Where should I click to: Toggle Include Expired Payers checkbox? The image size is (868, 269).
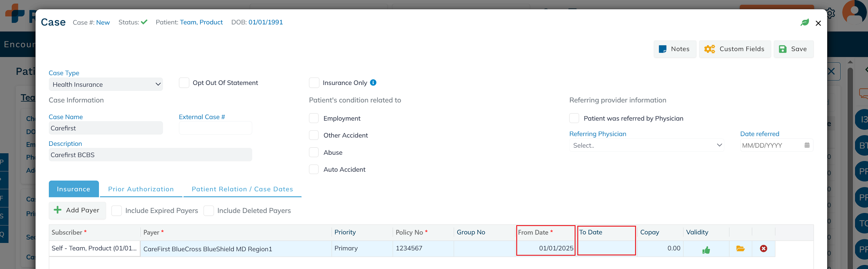[117, 211]
